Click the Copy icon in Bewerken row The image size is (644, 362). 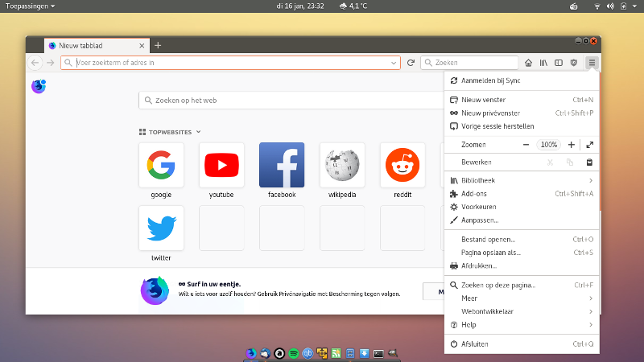point(570,162)
